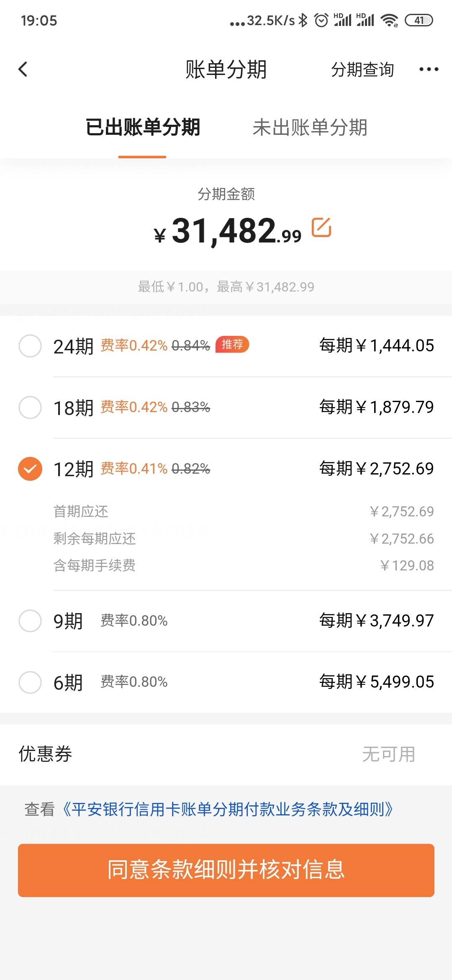Viewport: 452px width, 980px height.
Task: Tap the Wi-Fi status icon
Action: (389, 20)
